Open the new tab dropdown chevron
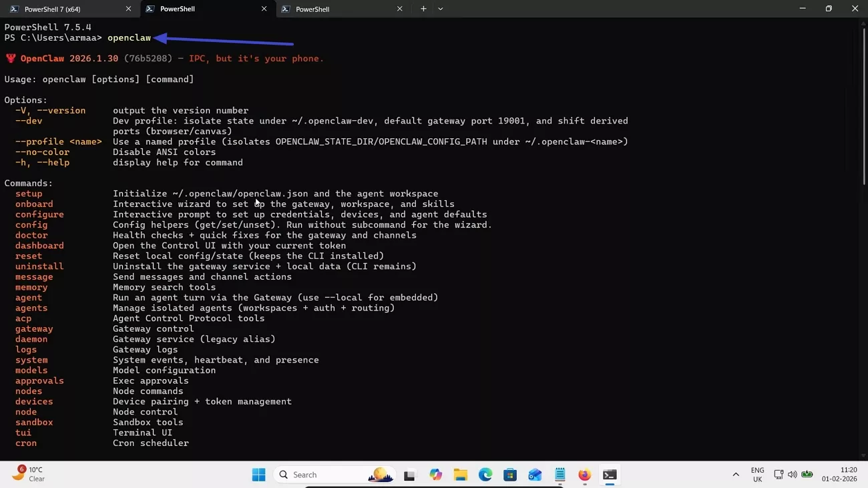Screen dimensions: 868x488 (x=439, y=9)
